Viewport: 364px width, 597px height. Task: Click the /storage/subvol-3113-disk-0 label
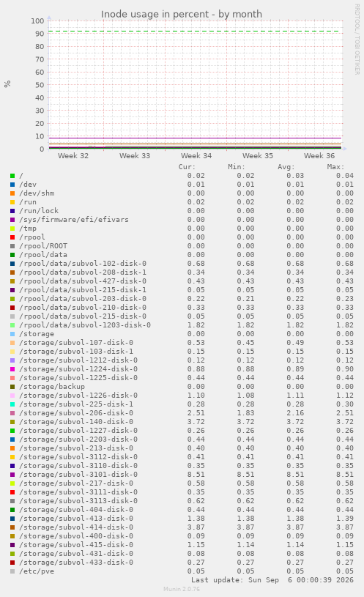(78, 501)
